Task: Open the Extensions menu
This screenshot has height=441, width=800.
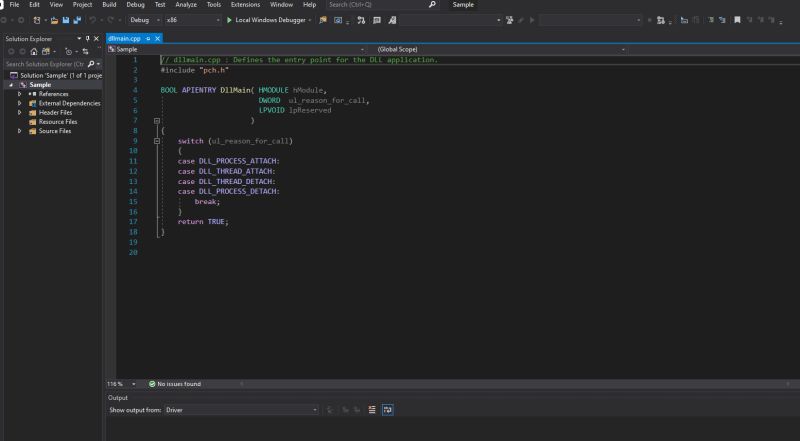Action: 245,5
